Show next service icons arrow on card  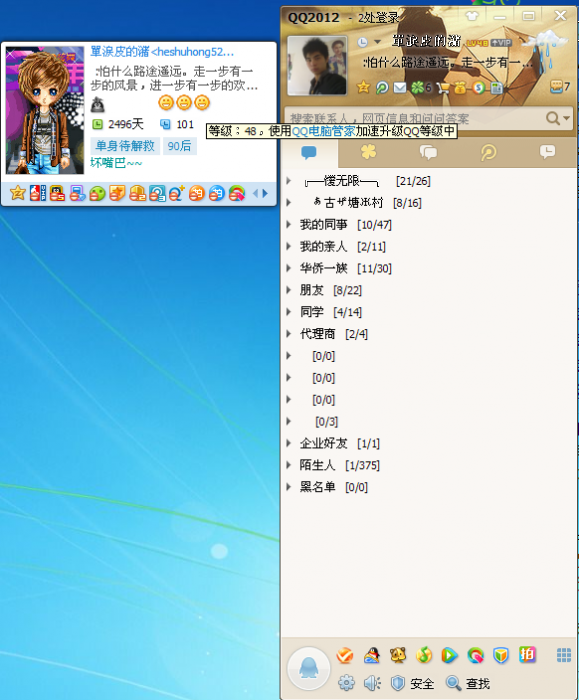(x=265, y=193)
